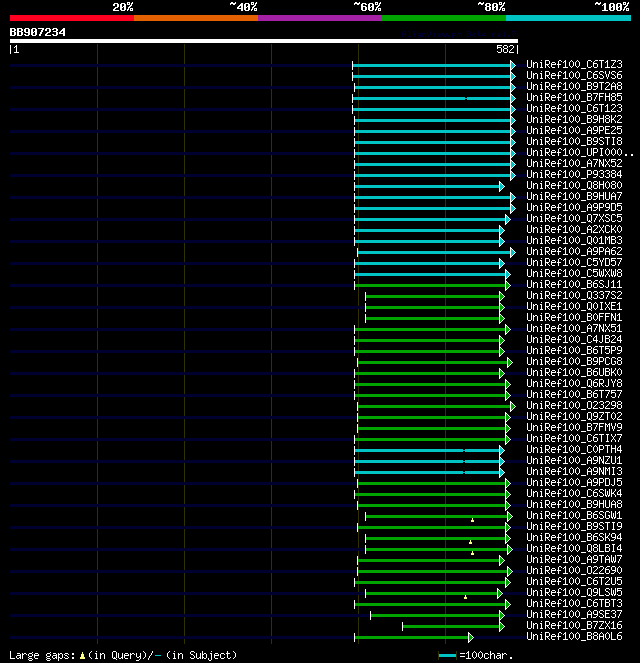Viewport: 640px width, 663px height.
Task: Click the white query sequence bar
Action: 264,41
